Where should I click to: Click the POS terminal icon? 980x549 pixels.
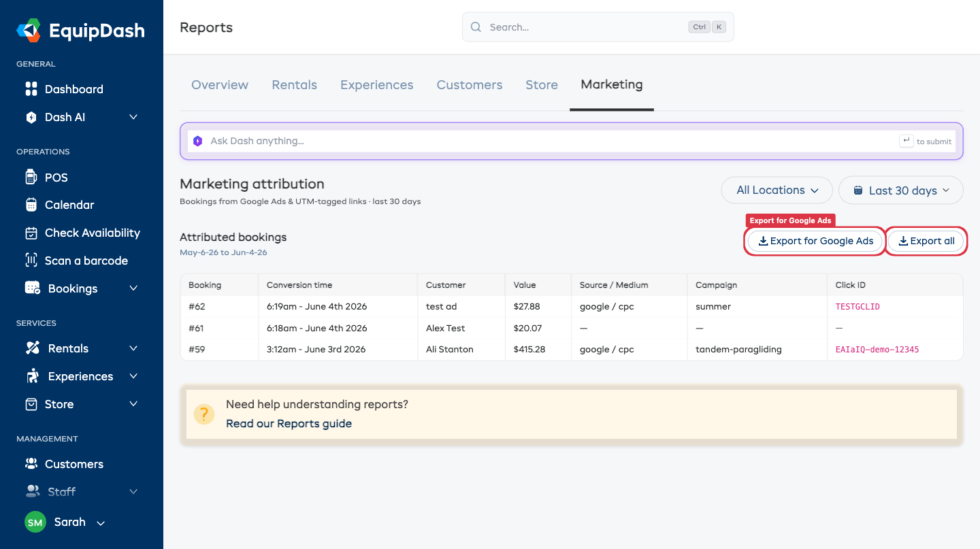click(31, 178)
